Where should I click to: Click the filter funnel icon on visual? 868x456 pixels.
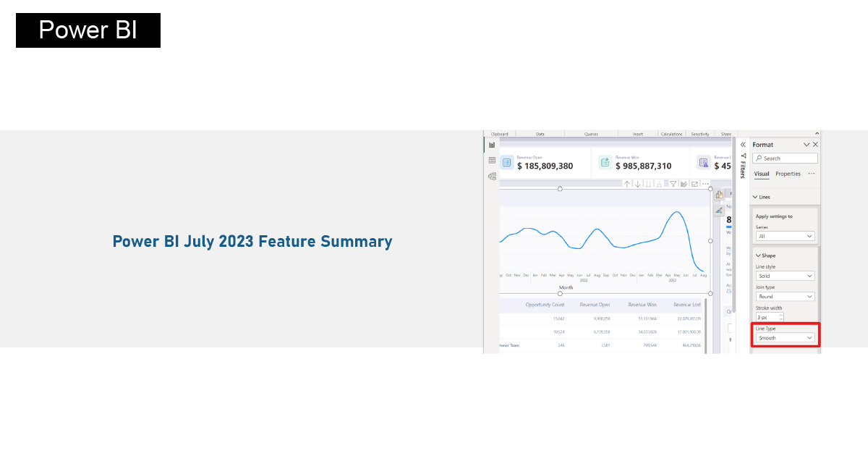tap(673, 184)
